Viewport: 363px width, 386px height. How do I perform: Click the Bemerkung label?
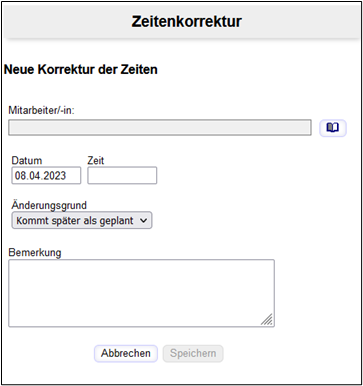(35, 253)
